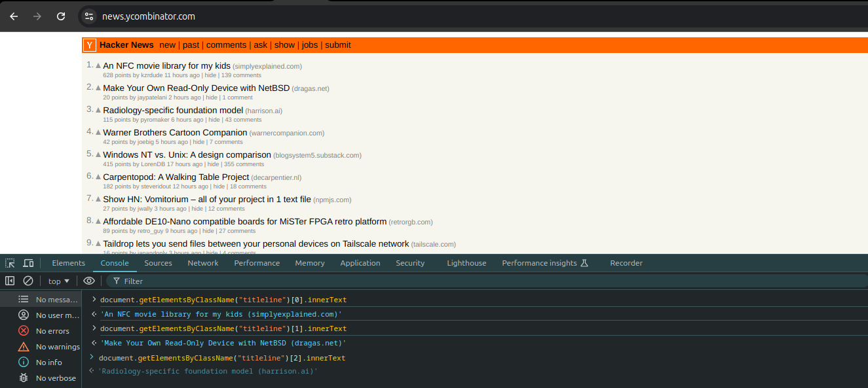Image resolution: width=868 pixels, height=388 pixels.
Task: Open 12 comments on Vomitorium story
Action: click(226, 209)
